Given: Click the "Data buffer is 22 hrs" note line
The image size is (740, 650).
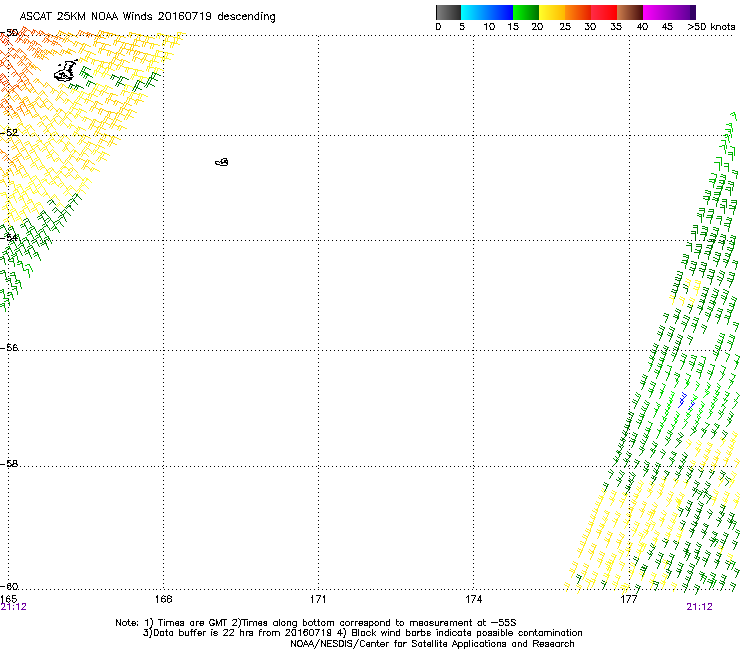Looking at the screenshot, I should [362, 633].
